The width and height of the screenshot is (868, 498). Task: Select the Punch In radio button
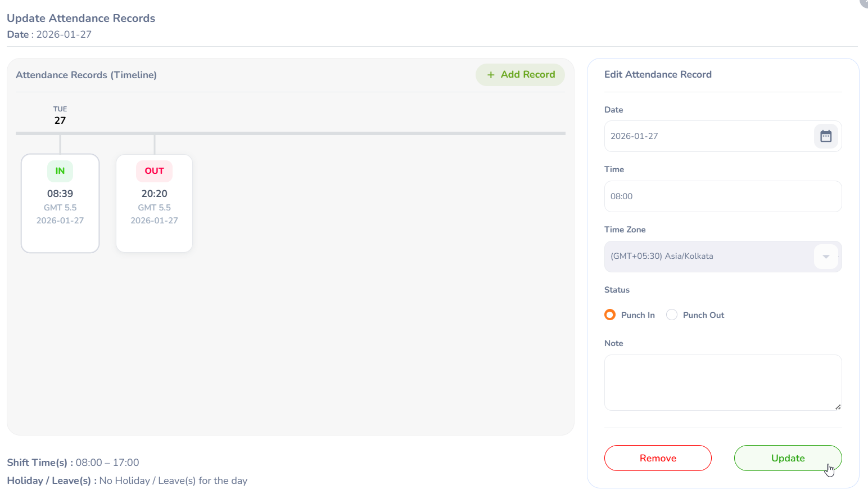click(610, 315)
